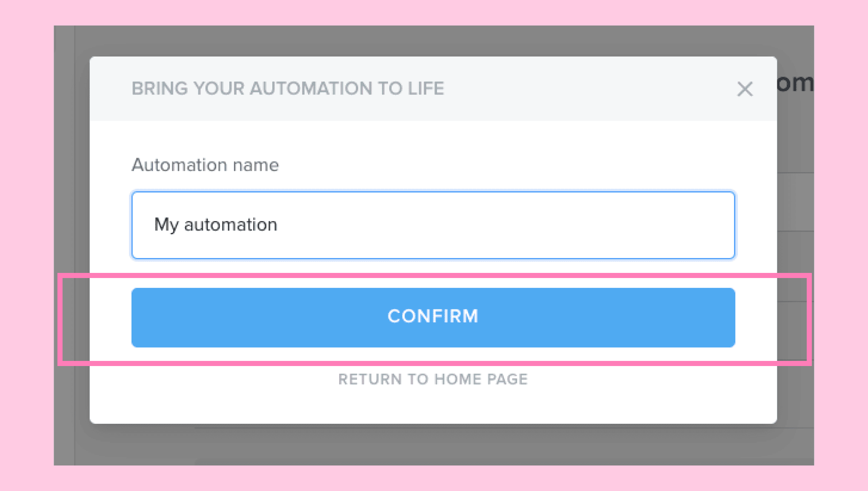Confirm the automation name
868x491 pixels.
pos(433,317)
